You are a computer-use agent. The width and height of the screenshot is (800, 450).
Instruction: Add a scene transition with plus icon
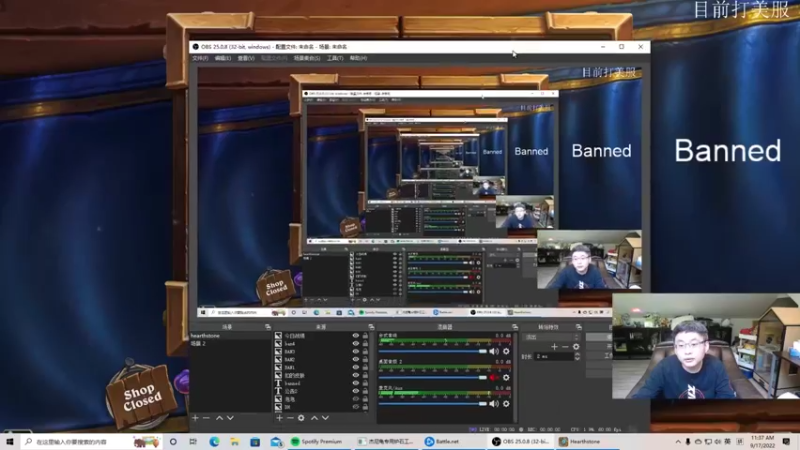pyautogui.click(x=554, y=347)
